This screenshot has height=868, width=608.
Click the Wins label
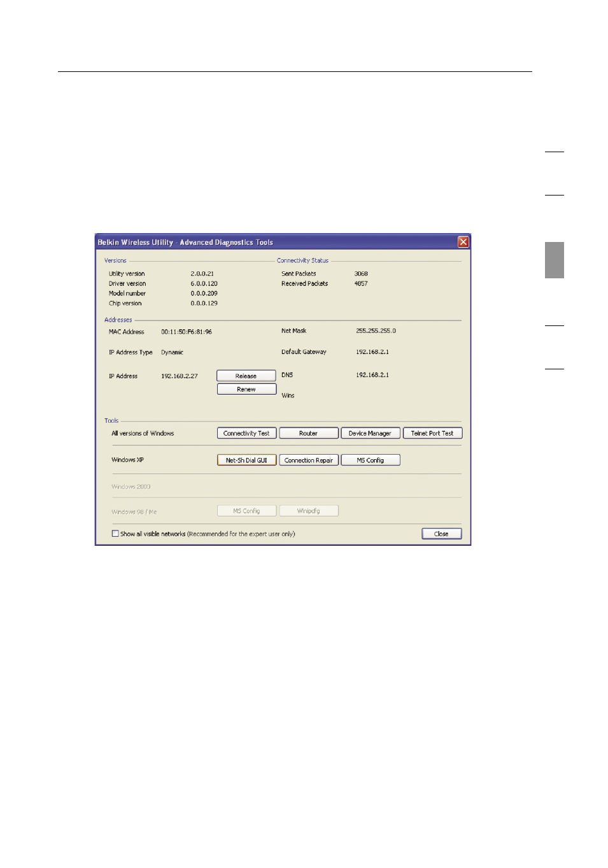click(x=288, y=395)
